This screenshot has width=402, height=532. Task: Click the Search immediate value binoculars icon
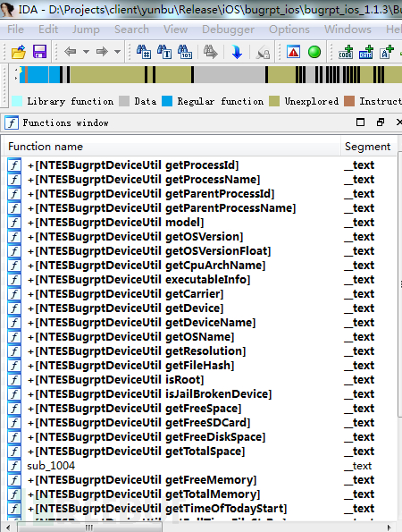point(144,52)
